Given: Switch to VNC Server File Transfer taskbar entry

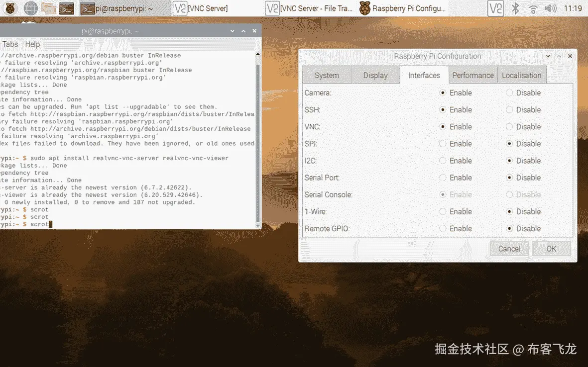Looking at the screenshot, I should pos(309,8).
